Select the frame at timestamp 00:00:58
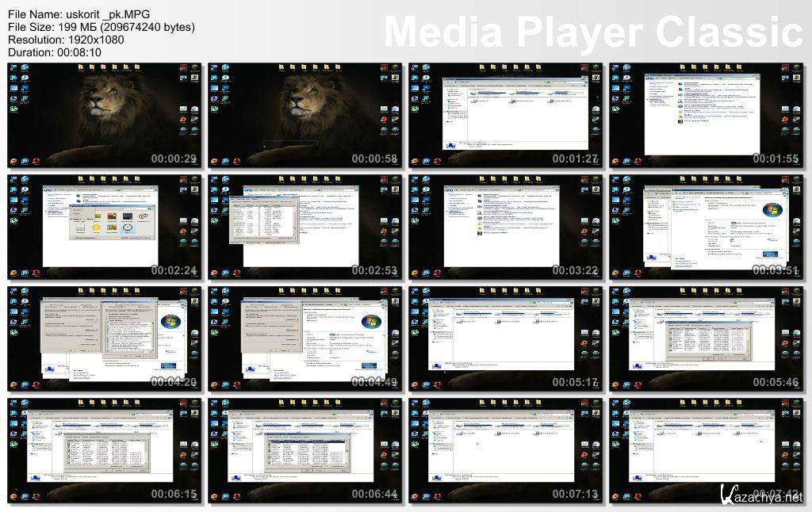Image resolution: width=812 pixels, height=512 pixels. [x=305, y=116]
